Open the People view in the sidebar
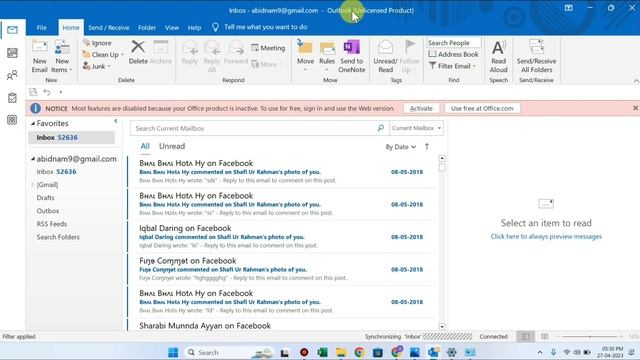 click(x=12, y=75)
